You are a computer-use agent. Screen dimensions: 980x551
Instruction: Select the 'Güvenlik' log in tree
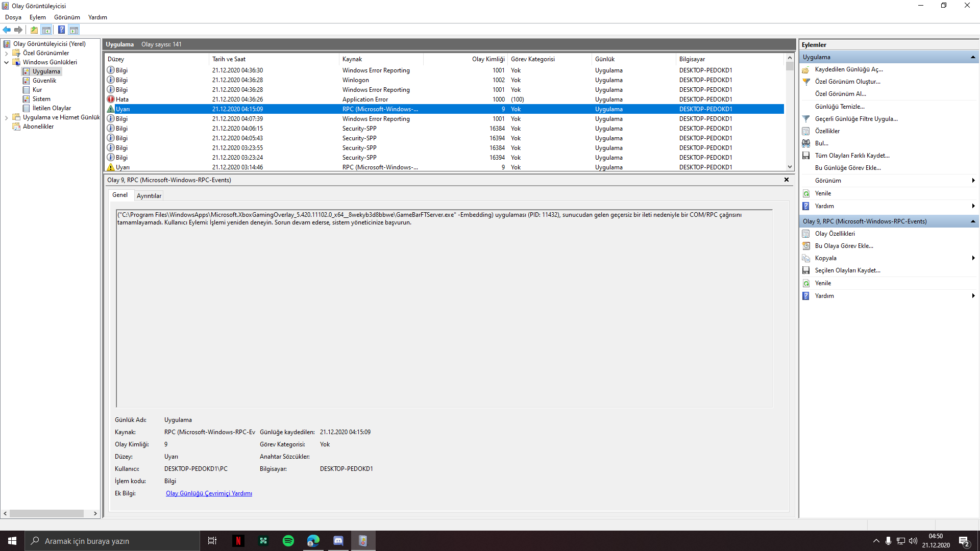[x=44, y=81]
